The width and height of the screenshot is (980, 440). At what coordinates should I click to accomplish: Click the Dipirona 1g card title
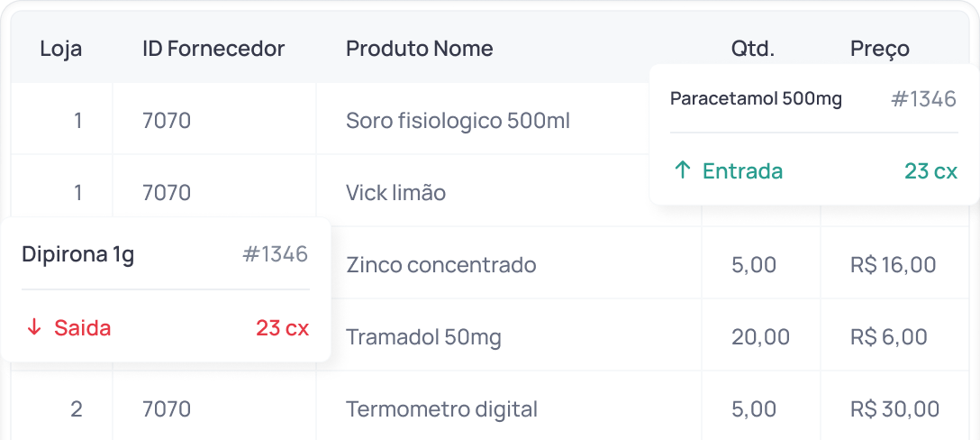point(77,255)
